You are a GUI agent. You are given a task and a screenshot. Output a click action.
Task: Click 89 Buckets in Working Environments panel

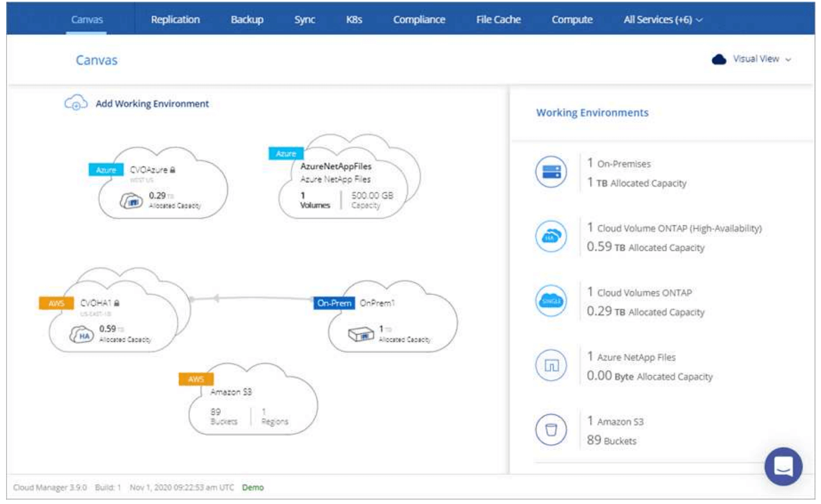click(612, 440)
